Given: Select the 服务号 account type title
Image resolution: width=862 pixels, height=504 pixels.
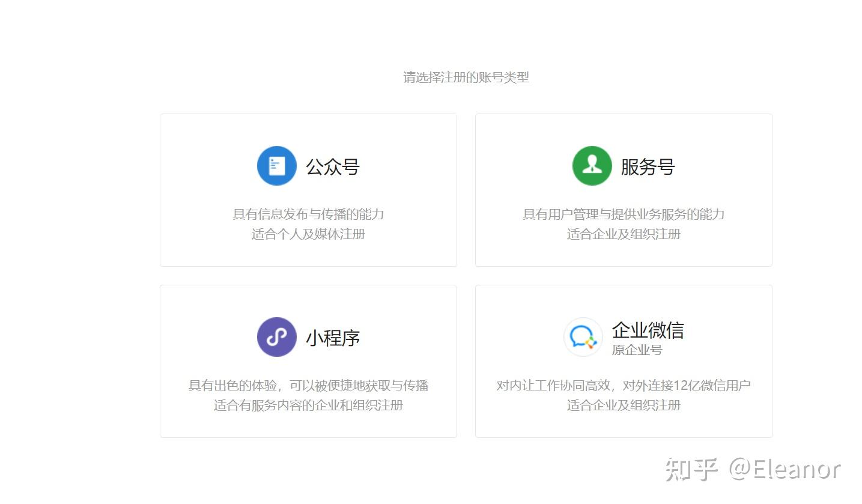Looking at the screenshot, I should coord(648,166).
